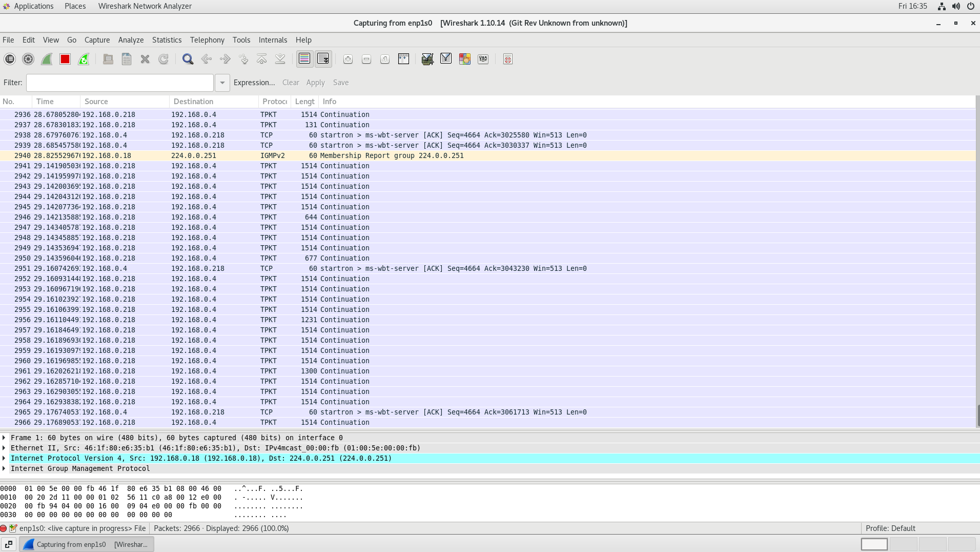Viewport: 980px width, 552px height.
Task: Click the packet list vertical scrollbar thumb
Action: [978, 415]
